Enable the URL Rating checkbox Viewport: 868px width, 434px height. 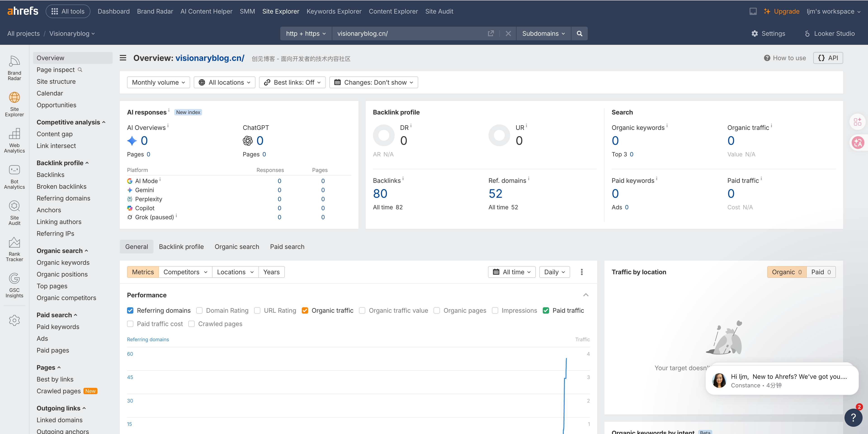[257, 310]
